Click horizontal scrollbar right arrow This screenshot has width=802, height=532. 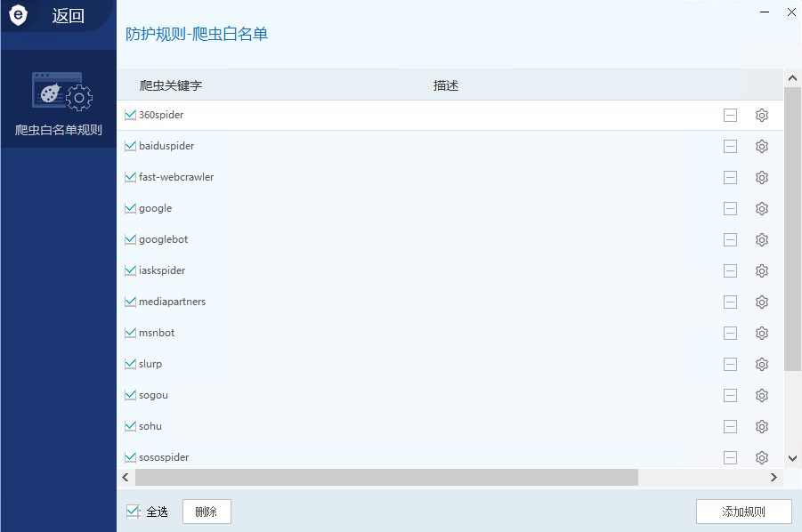[774, 478]
